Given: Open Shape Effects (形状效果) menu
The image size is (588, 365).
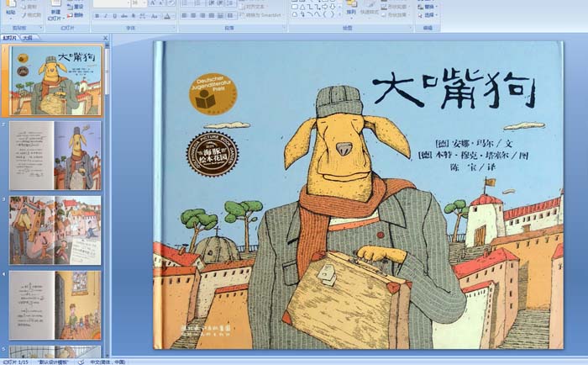Looking at the screenshot, I should [395, 15].
